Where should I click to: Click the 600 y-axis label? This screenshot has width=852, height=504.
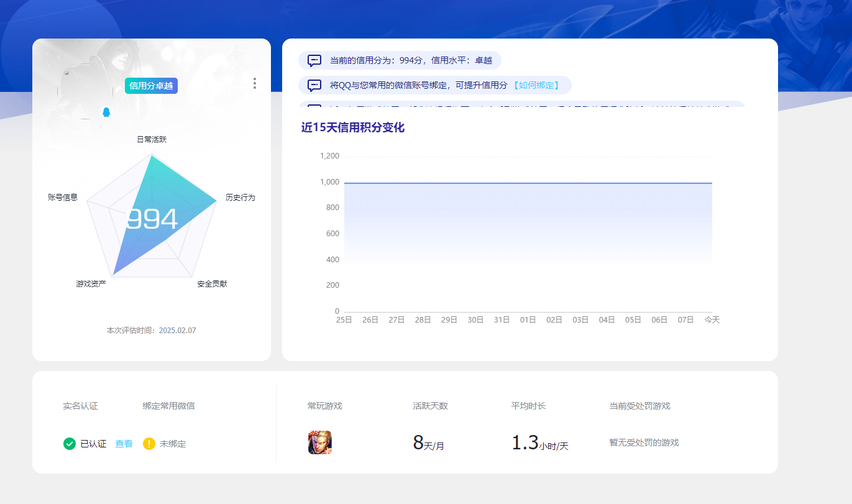(332, 234)
